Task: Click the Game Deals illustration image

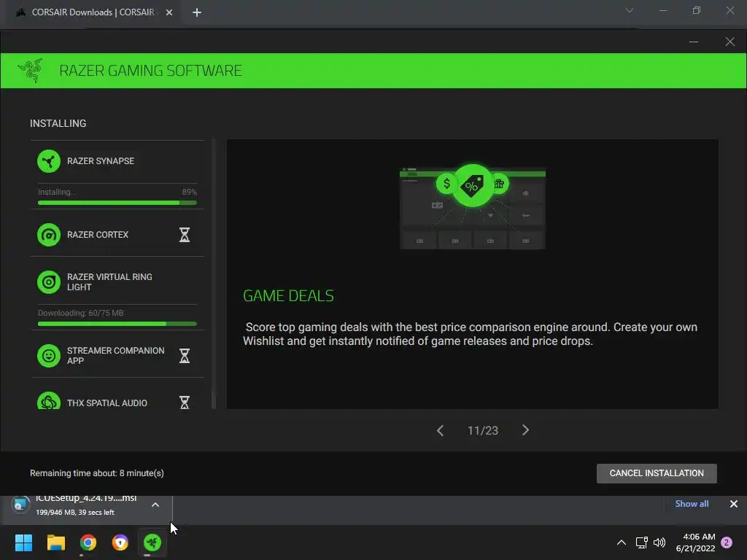Action: click(473, 206)
